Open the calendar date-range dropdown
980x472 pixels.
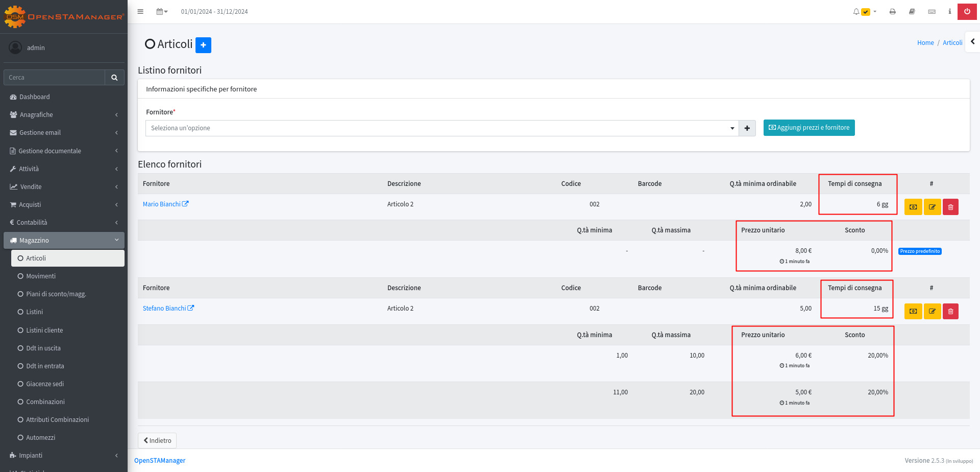point(162,12)
